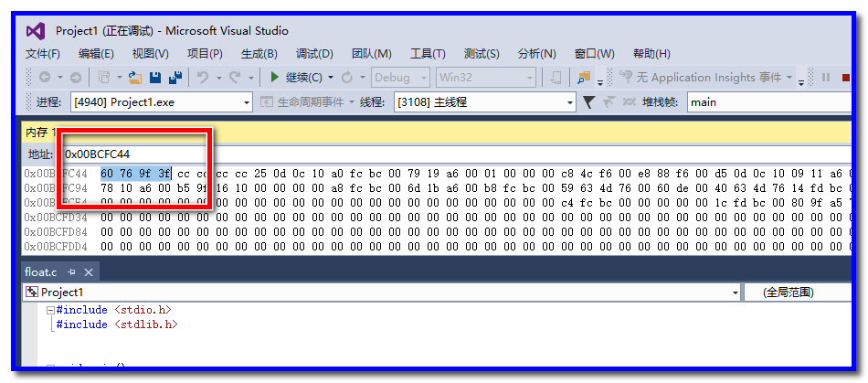Click the red Stop debugging icon

(846, 78)
